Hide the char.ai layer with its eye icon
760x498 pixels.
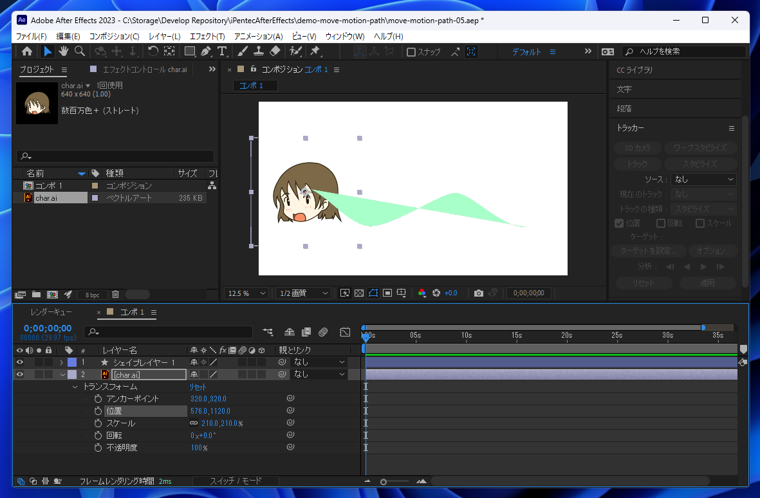(19, 375)
